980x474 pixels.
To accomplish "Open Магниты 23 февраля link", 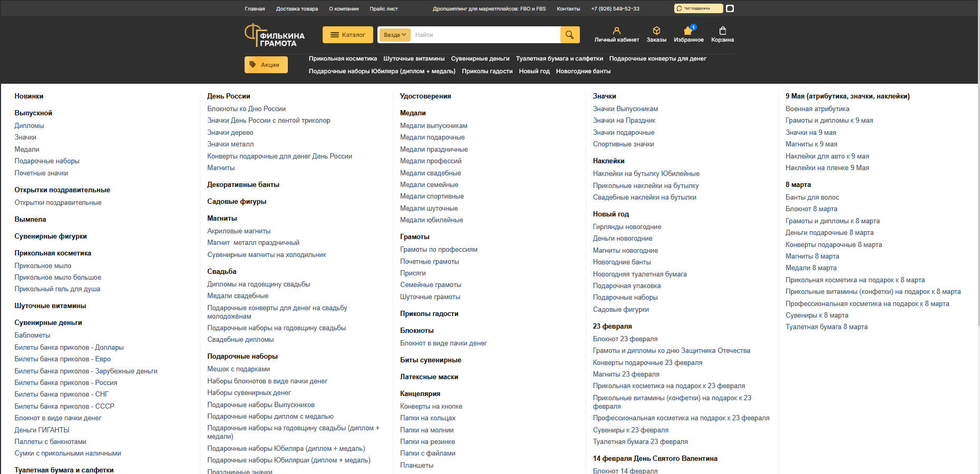I will pyautogui.click(x=626, y=374).
